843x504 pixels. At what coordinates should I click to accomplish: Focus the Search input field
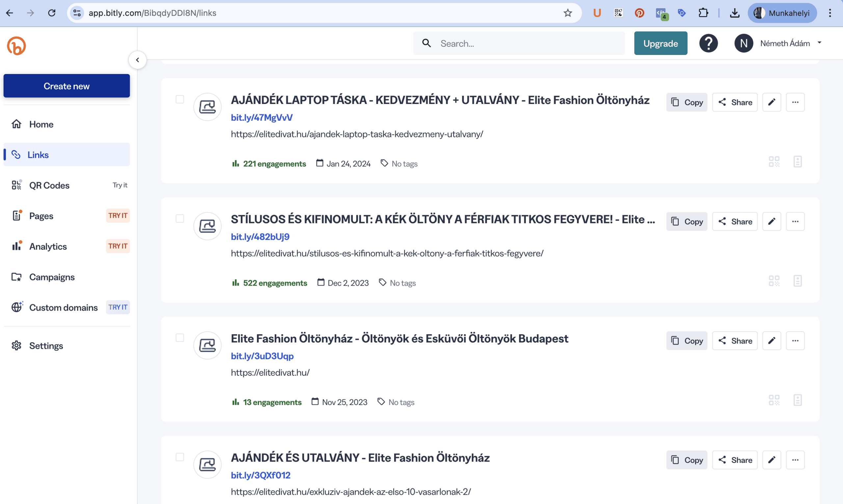[519, 43]
